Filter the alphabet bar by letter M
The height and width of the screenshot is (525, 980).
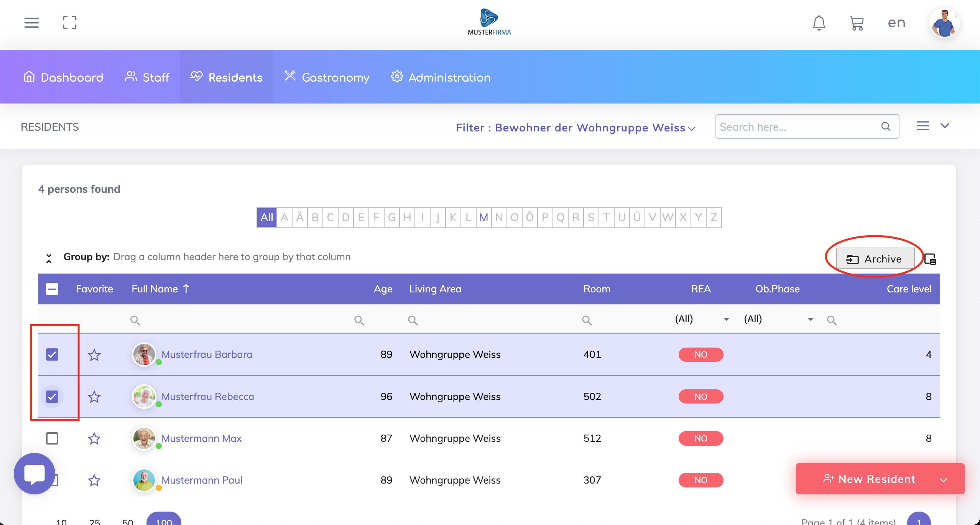coord(483,218)
